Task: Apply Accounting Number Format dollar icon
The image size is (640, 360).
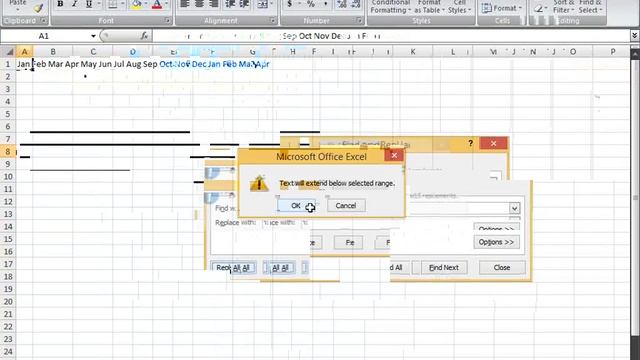Action: point(289,4)
